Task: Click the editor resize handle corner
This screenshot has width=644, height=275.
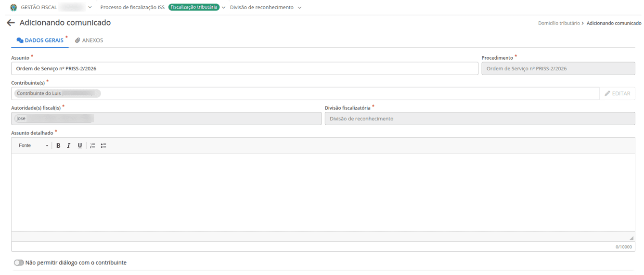Action: (x=631, y=238)
